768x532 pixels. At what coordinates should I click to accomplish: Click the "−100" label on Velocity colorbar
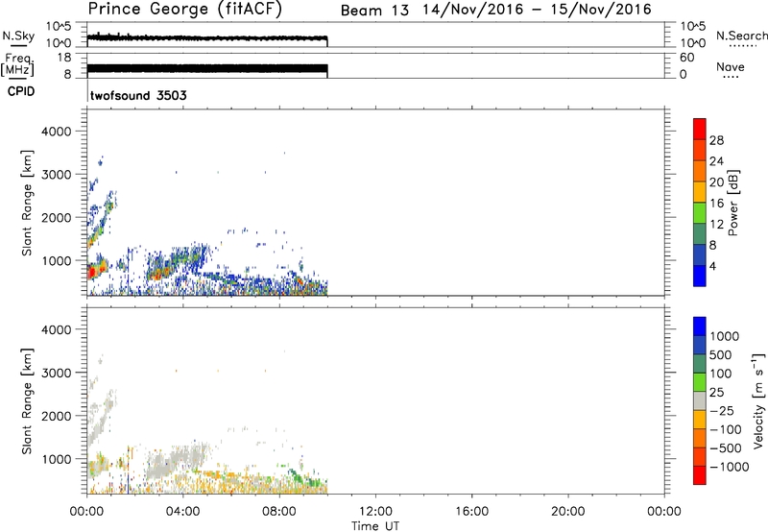tap(725, 429)
